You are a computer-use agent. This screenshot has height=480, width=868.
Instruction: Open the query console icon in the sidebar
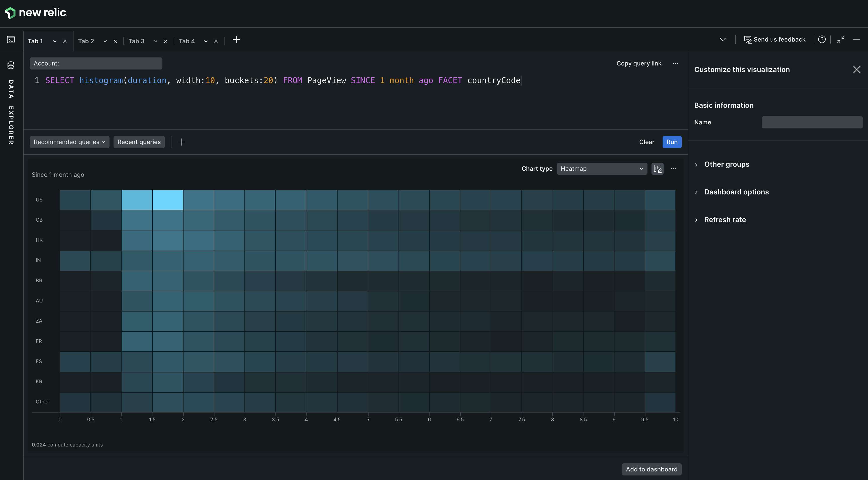click(x=10, y=40)
